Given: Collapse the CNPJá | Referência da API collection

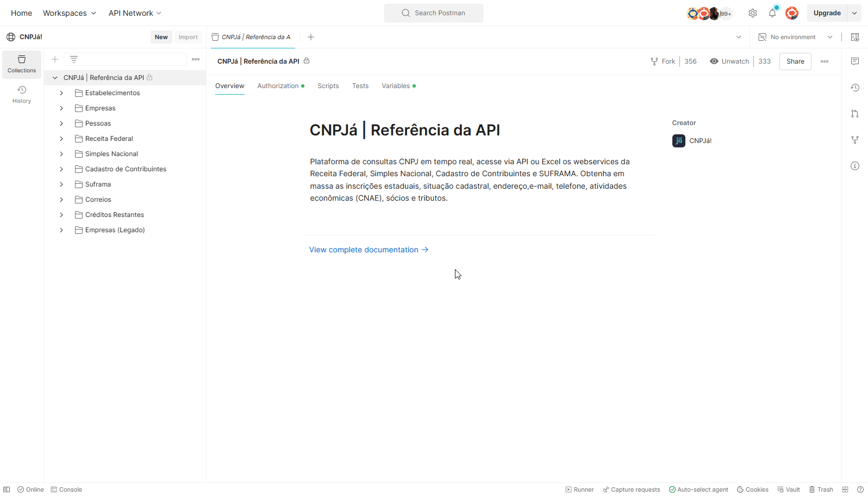Looking at the screenshot, I should tap(55, 78).
